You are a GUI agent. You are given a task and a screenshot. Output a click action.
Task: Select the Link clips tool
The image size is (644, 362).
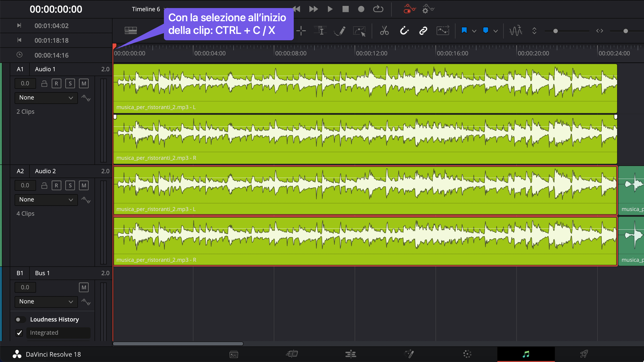(423, 30)
